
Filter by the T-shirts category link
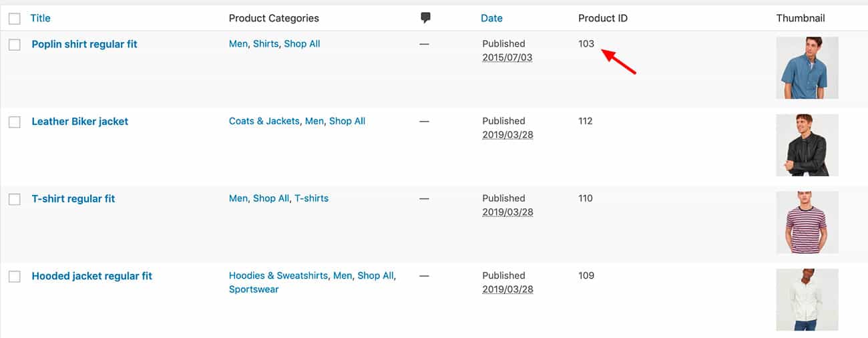point(312,198)
